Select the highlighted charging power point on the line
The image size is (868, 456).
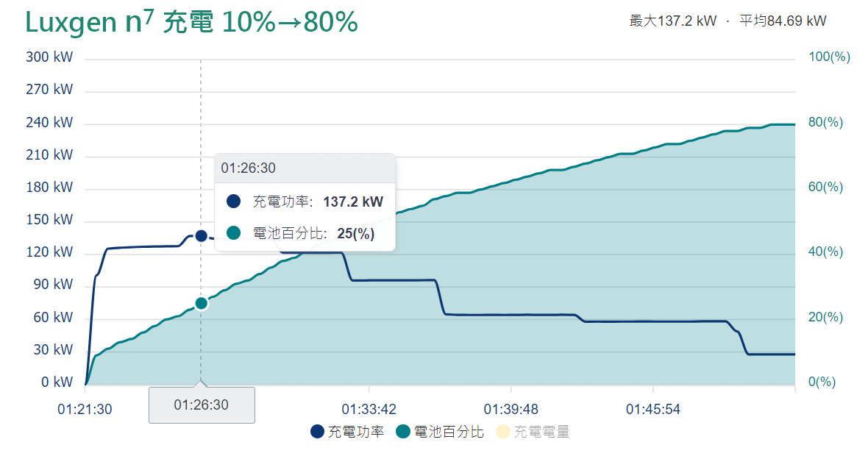tap(201, 236)
